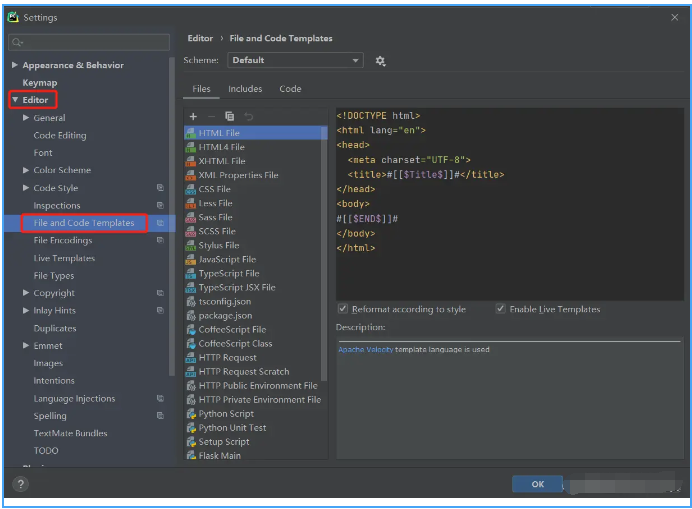This screenshot has height=509, width=692.
Task: Select the tsconfig.json icon
Action: click(x=191, y=302)
